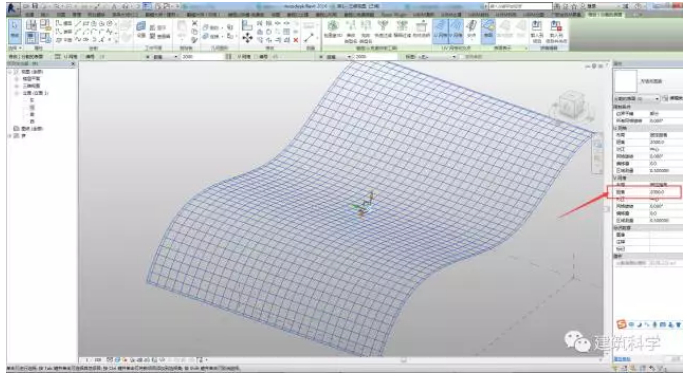Screen dimensions: 690x379
Task: Close the Project Browser panel
Action: point(73,64)
